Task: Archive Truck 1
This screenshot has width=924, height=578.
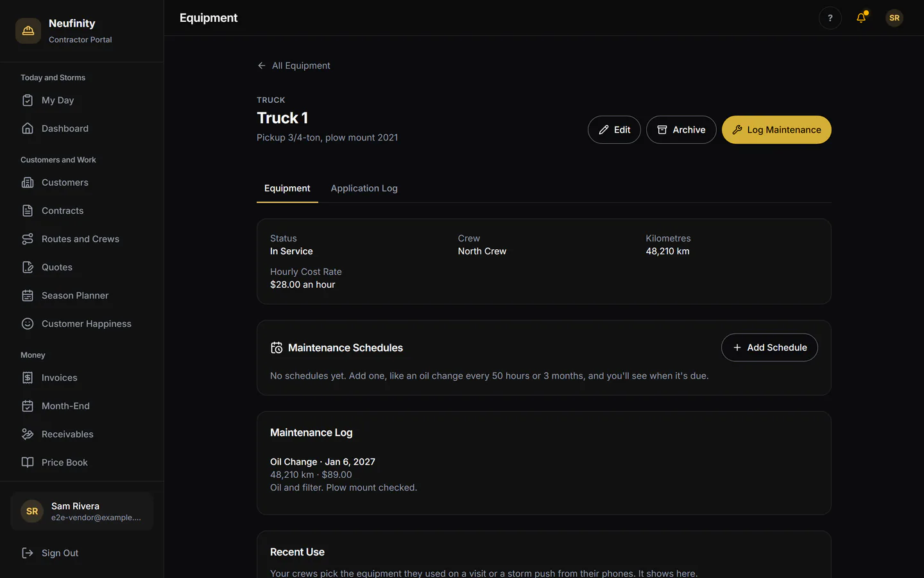Action: point(681,130)
